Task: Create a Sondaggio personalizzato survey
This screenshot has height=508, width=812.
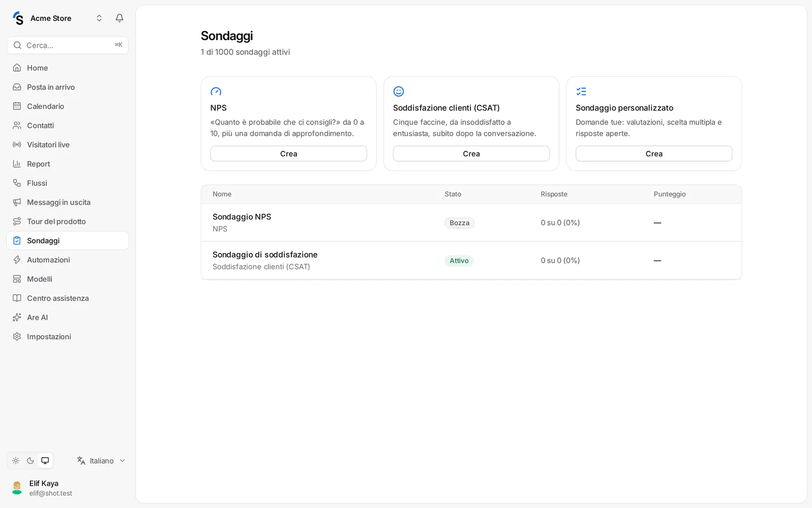Action: click(x=654, y=153)
